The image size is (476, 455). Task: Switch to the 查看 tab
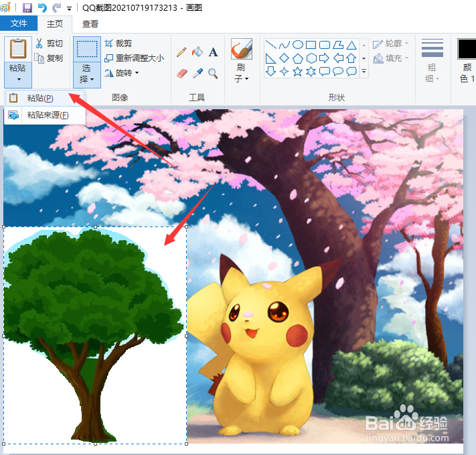tap(90, 23)
